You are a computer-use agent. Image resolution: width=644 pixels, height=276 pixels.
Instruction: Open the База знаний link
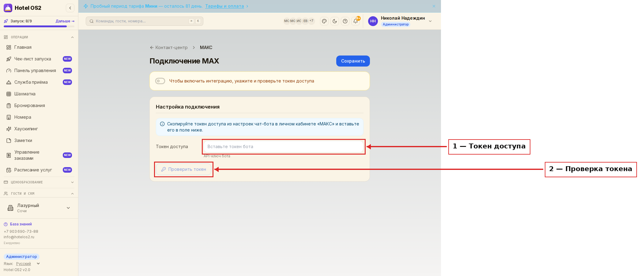coord(18,224)
